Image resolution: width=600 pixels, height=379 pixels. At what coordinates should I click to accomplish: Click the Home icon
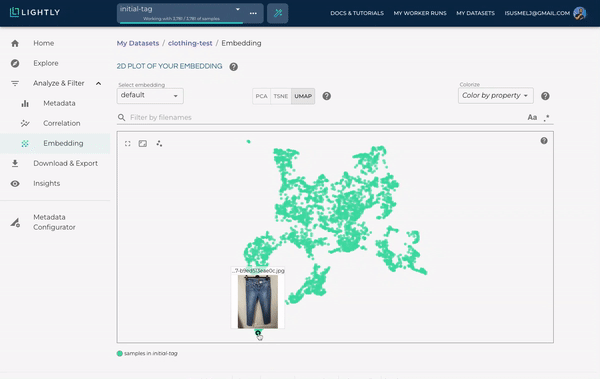pyautogui.click(x=15, y=43)
